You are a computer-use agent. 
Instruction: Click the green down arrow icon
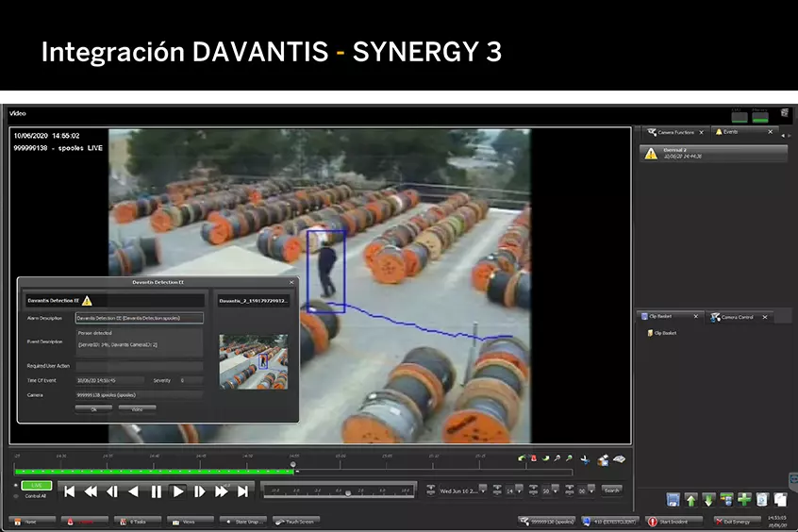[708, 500]
